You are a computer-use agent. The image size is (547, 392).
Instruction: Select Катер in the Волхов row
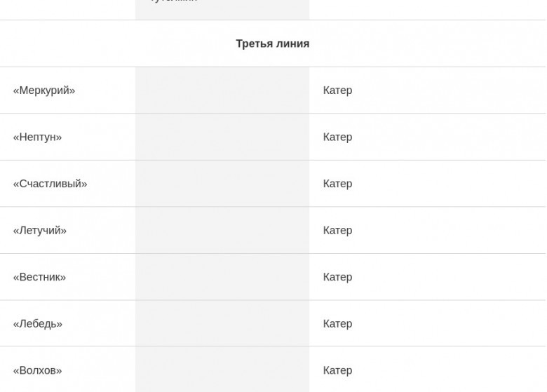pos(337,370)
